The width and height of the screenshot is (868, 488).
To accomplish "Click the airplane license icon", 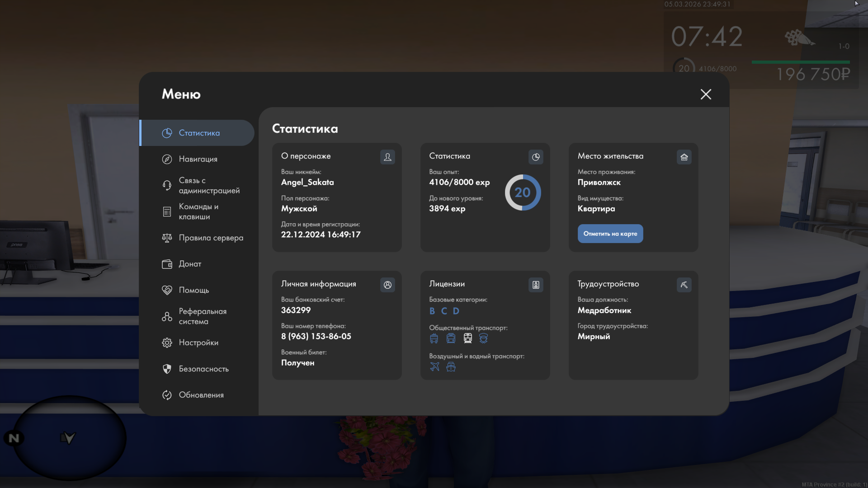I will pyautogui.click(x=434, y=366).
